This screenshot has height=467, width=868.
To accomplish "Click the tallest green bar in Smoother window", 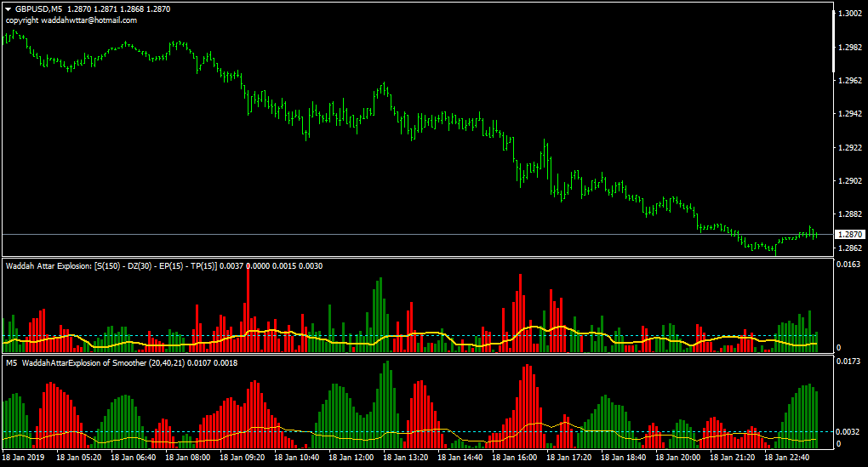I will [387, 404].
